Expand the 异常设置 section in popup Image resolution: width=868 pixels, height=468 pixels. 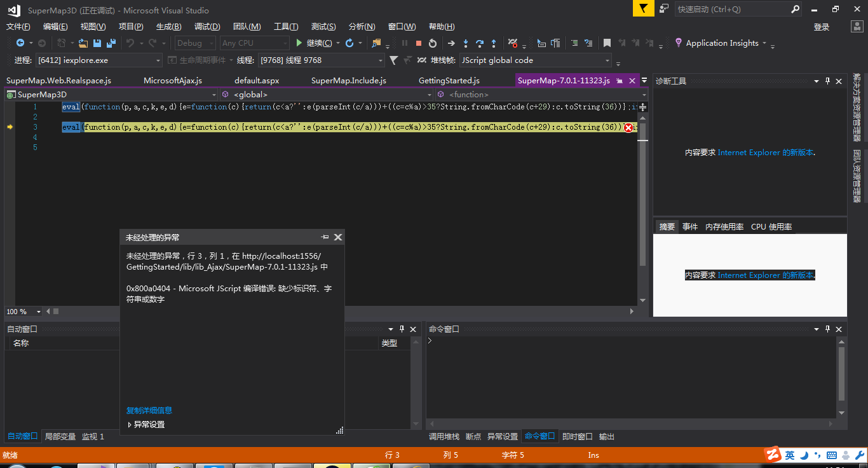tap(130, 425)
